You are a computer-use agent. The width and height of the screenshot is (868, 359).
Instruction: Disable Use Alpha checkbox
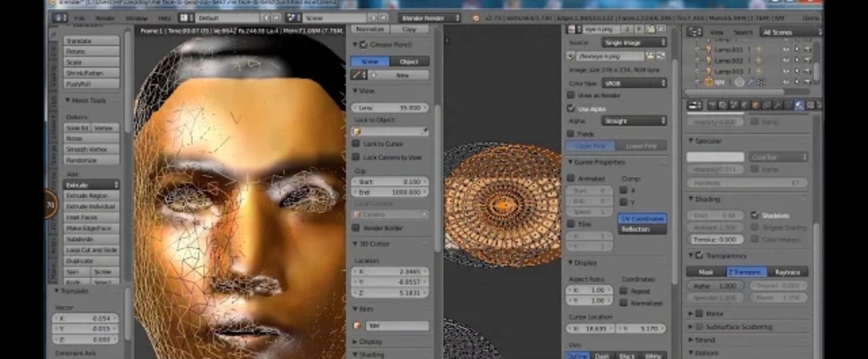(x=570, y=108)
